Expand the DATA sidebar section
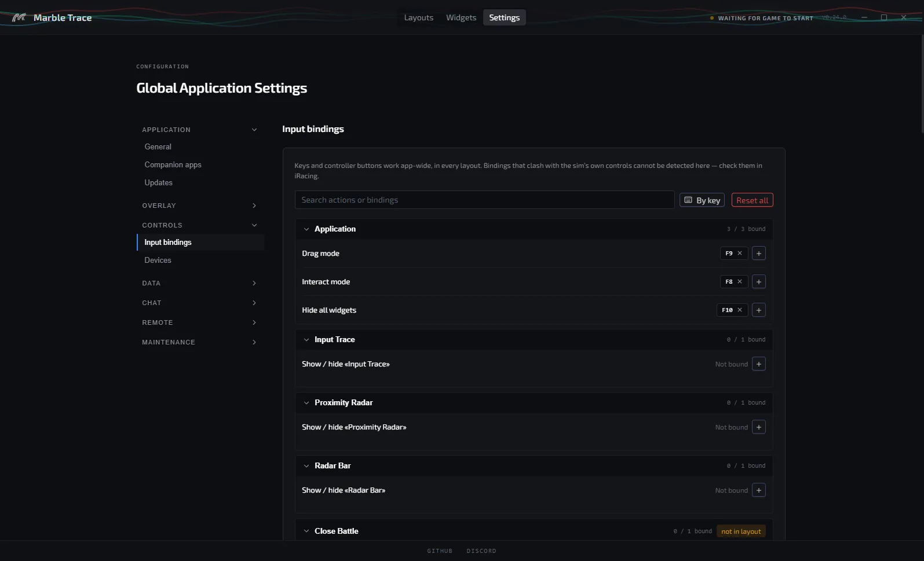Image resolution: width=924 pixels, height=561 pixels. tap(200, 283)
